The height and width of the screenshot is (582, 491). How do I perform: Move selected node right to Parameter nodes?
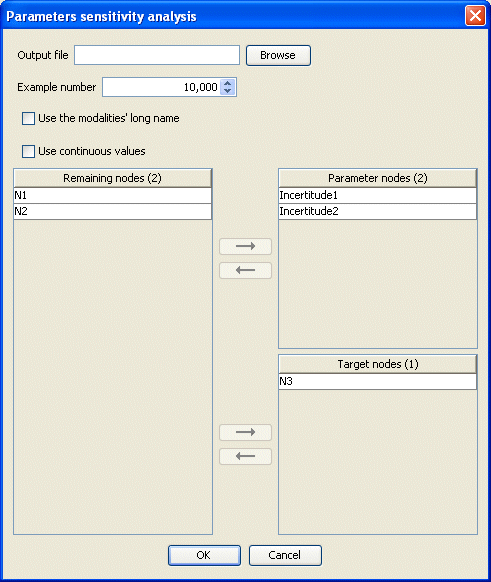point(245,246)
